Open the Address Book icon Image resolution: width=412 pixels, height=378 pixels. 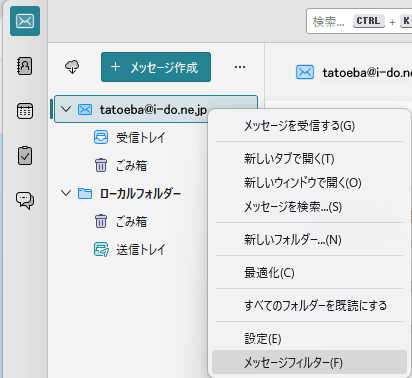pos(25,66)
